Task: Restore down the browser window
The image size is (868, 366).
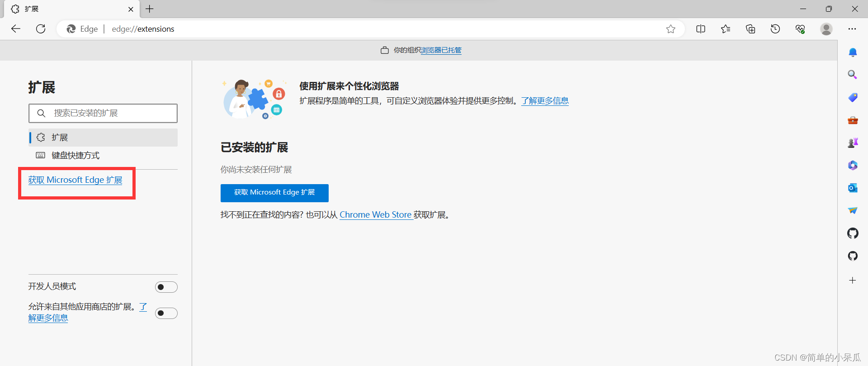Action: click(x=829, y=9)
